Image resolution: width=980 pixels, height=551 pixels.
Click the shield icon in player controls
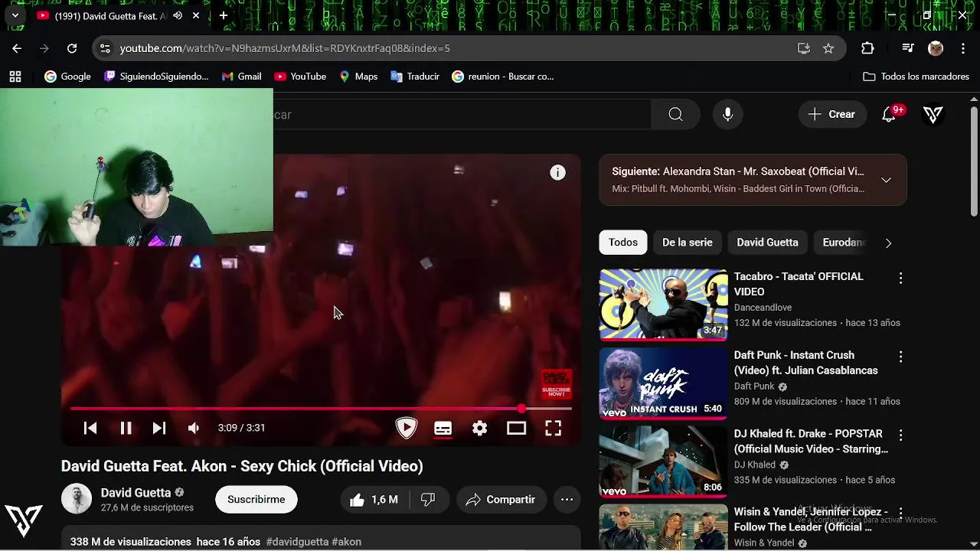tap(407, 428)
